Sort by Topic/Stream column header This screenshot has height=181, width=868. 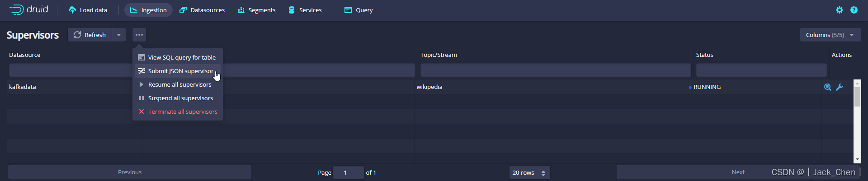[x=439, y=55]
